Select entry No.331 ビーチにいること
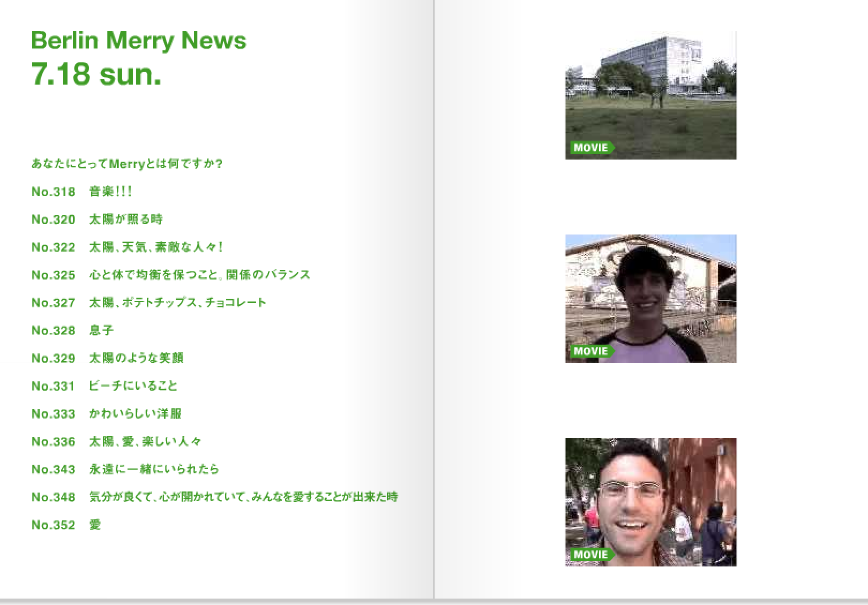The width and height of the screenshot is (868, 605). point(104,387)
